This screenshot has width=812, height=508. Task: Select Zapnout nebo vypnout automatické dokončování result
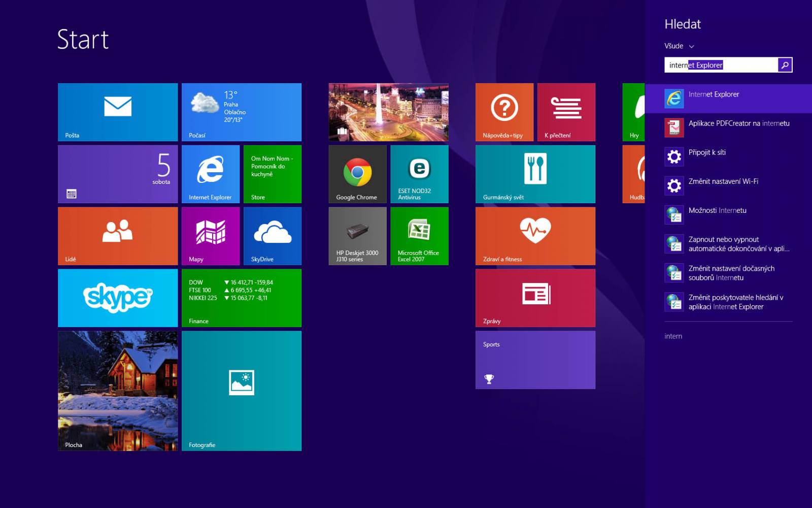pos(729,244)
